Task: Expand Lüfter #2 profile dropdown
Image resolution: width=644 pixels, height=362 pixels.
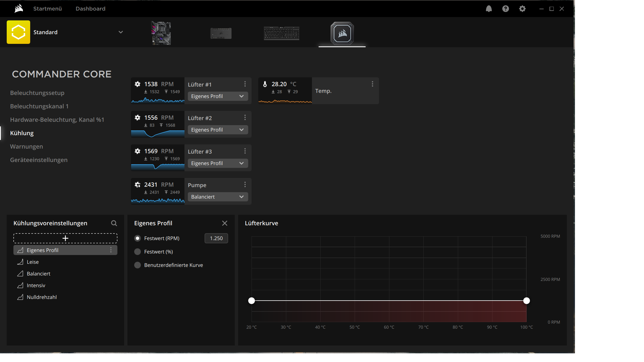Action: 218,130
